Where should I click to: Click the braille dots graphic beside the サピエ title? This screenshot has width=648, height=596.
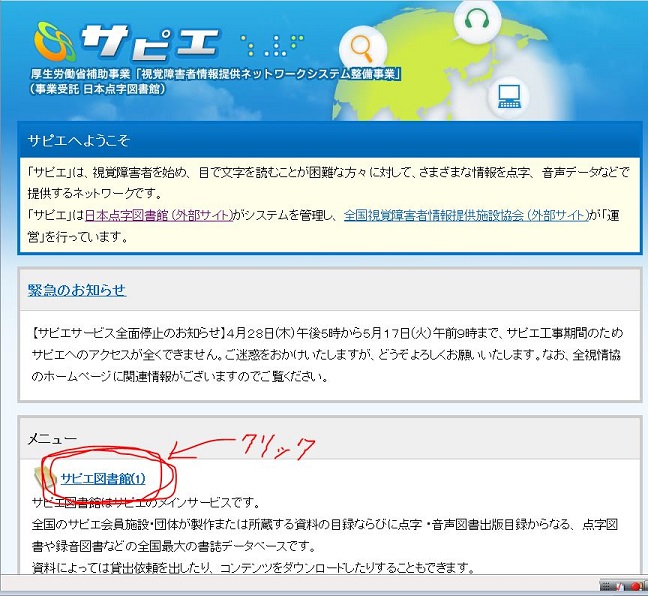273,45
